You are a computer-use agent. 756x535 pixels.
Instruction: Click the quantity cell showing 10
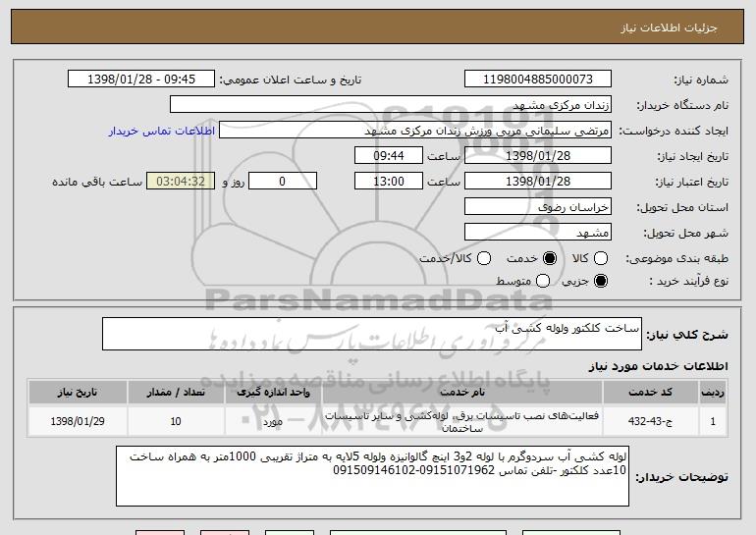click(x=176, y=421)
